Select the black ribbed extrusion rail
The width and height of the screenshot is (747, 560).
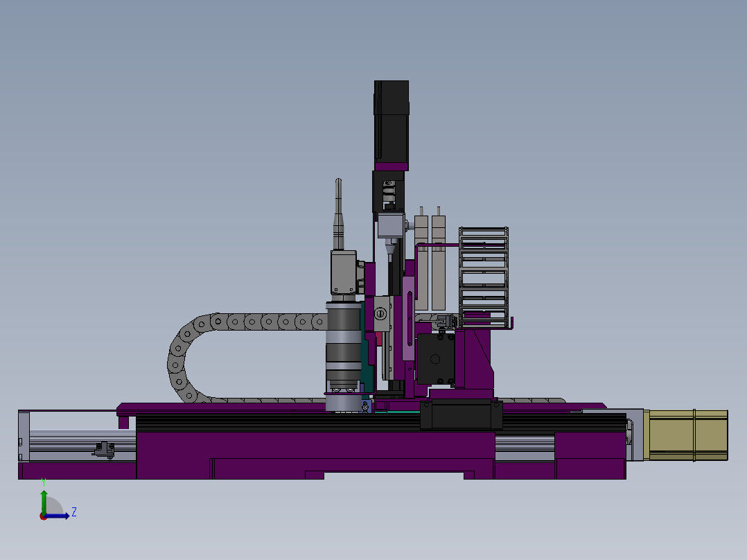[381, 423]
